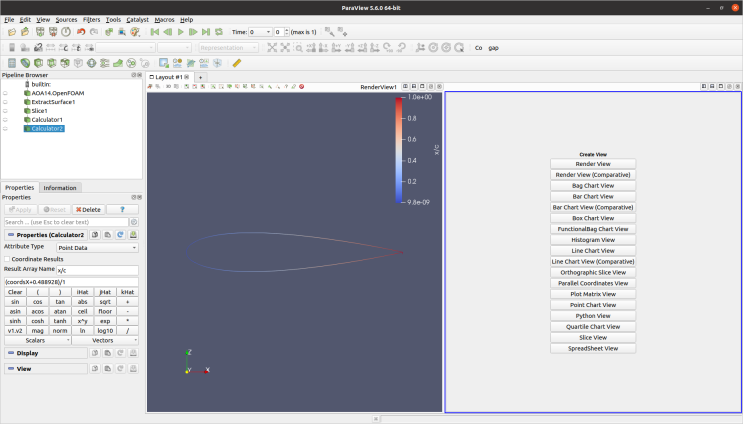Open the Catalyst menu

coord(137,20)
